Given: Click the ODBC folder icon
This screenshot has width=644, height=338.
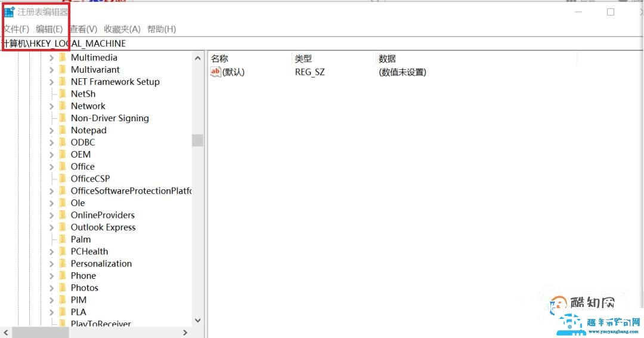Looking at the screenshot, I should [63, 142].
